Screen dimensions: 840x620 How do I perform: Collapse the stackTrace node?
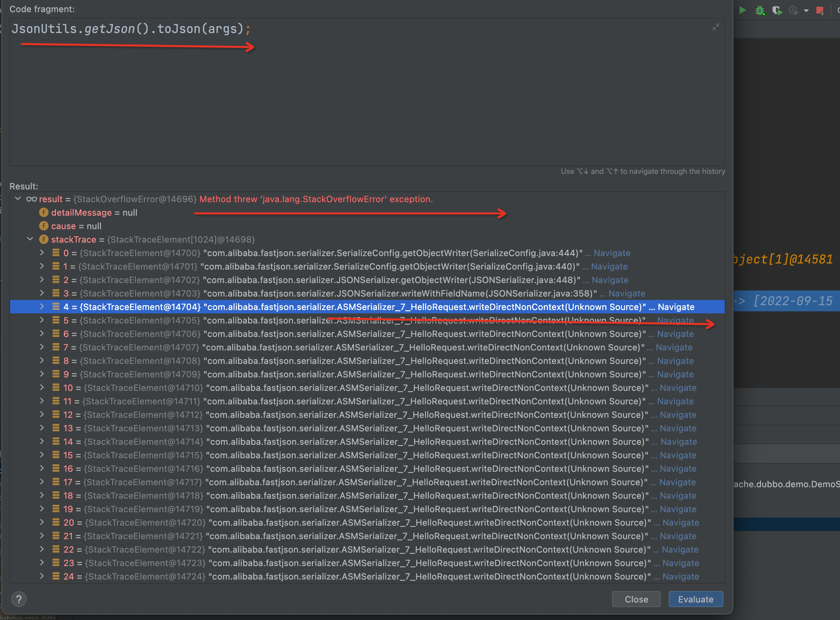(30, 239)
